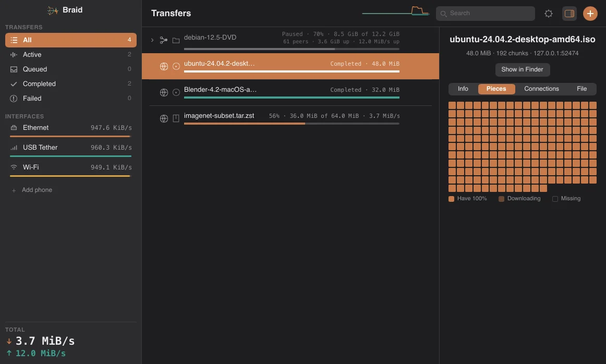Click the Completed checkmark icon in sidebar
Image resolution: width=606 pixels, height=364 pixels.
pyautogui.click(x=14, y=84)
